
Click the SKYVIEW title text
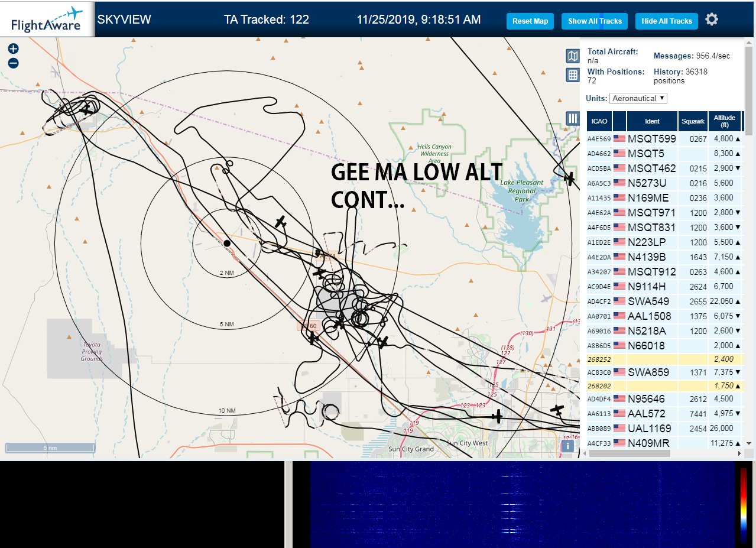(124, 20)
